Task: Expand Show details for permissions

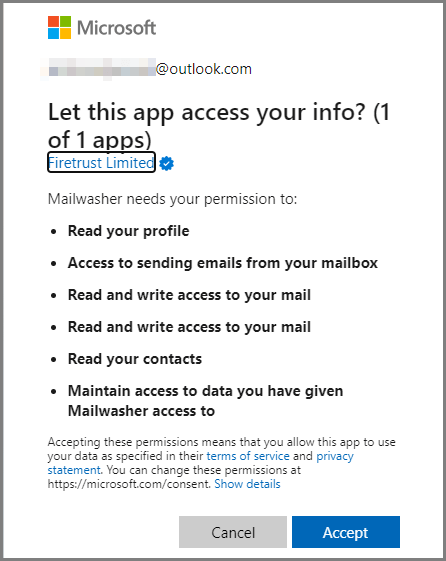Action: (247, 484)
